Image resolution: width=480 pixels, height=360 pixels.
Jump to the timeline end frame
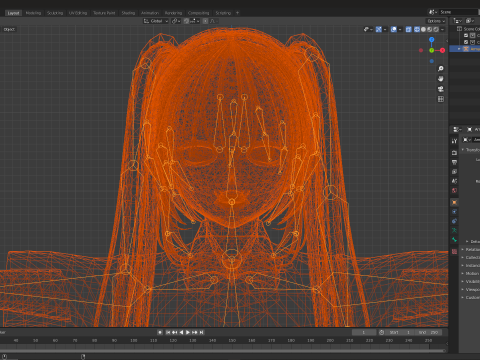(201, 332)
